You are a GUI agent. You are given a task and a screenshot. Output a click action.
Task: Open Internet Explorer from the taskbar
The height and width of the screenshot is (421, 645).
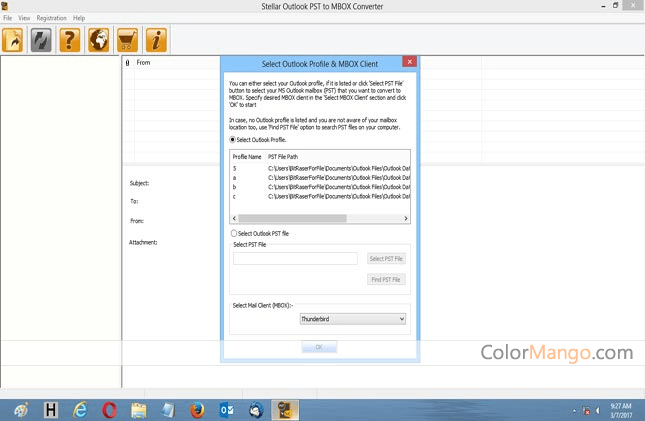[80, 410]
